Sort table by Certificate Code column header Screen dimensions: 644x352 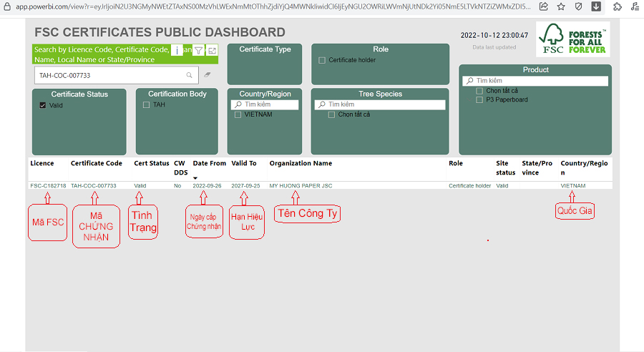point(96,163)
